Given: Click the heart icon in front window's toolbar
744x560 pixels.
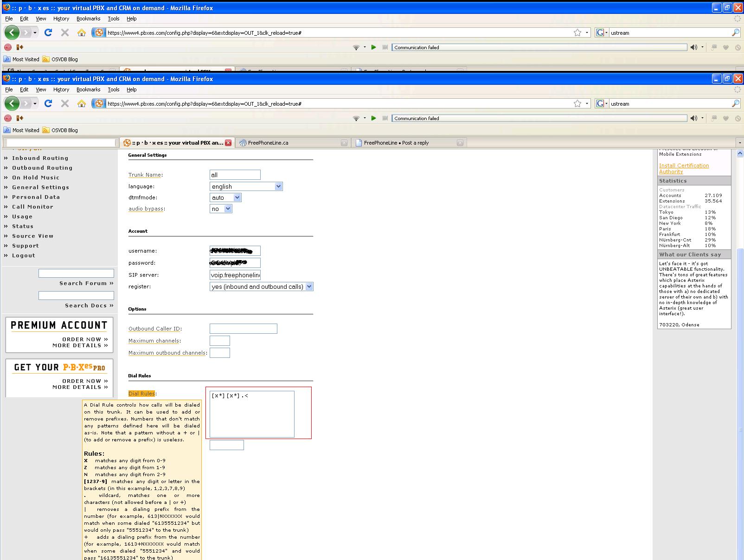Looking at the screenshot, I should [726, 118].
